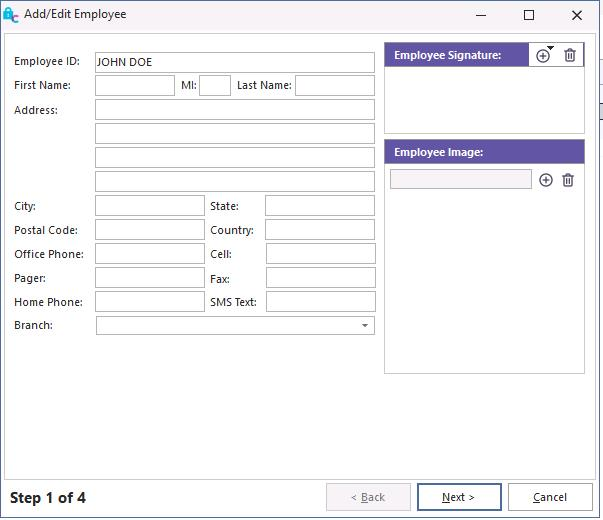Open the Branch dropdown list
Image resolution: width=603 pixels, height=520 pixels.
point(365,326)
